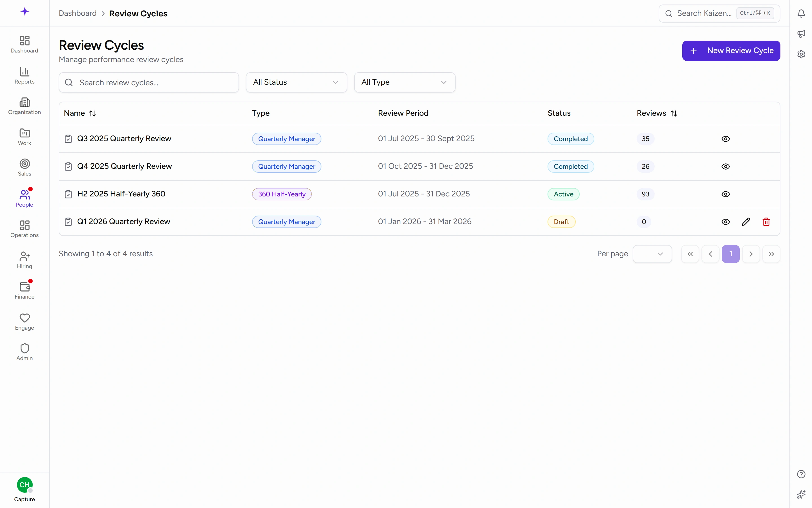
Task: Expand the All Type filter
Action: tap(404, 82)
